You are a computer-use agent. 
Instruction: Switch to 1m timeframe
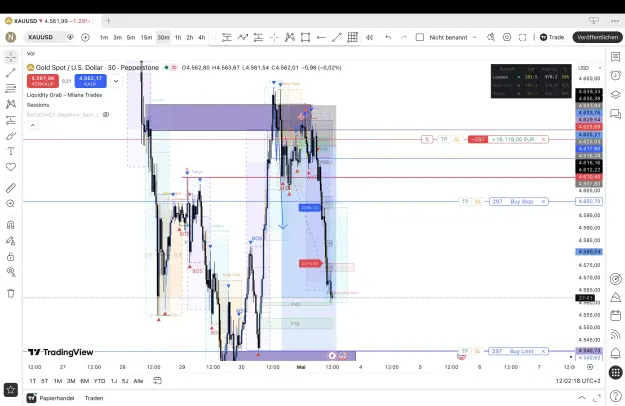[x=104, y=37]
